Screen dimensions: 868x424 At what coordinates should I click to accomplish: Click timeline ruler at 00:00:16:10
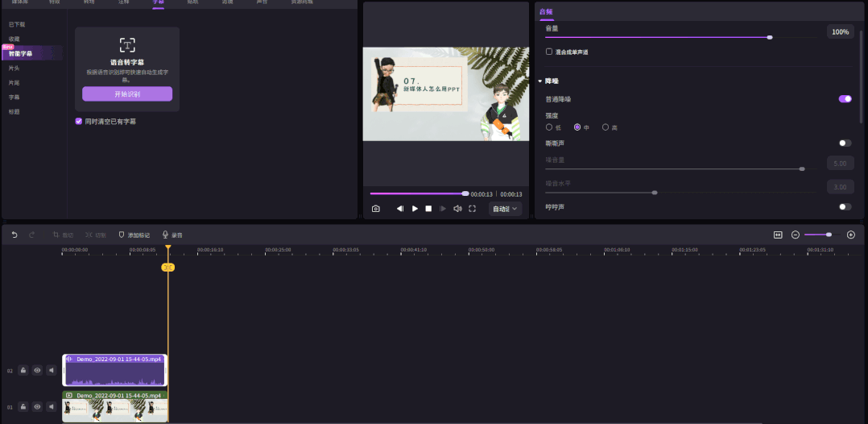coord(210,250)
